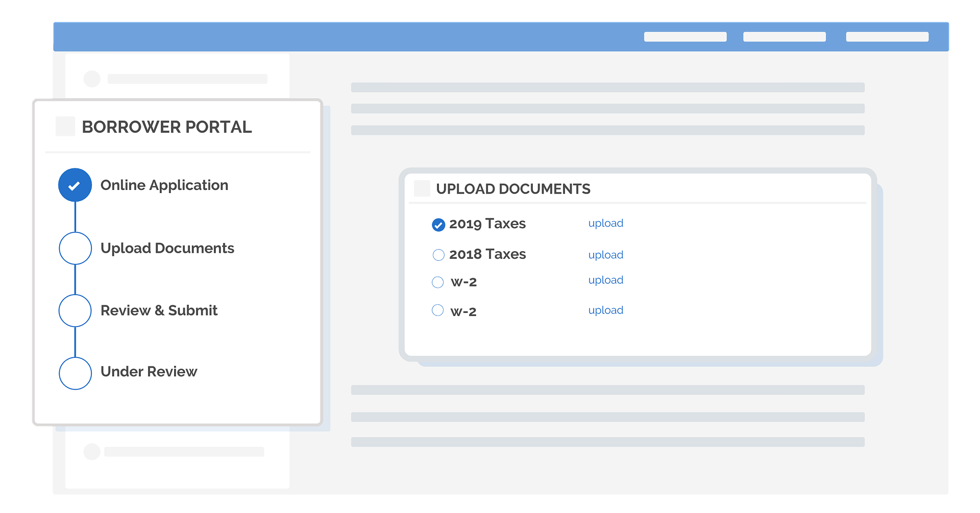Check the 2018 Taxes checkbox
The image size is (980, 513).
pyautogui.click(x=438, y=255)
